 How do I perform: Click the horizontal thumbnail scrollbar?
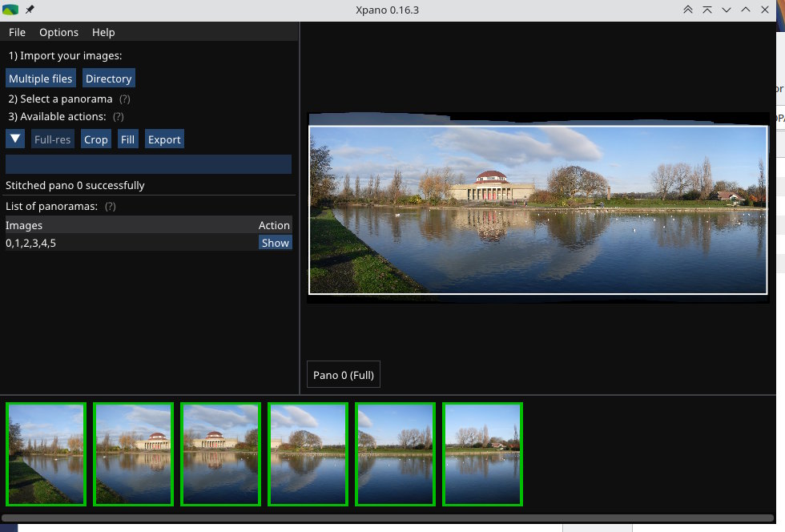[388, 518]
